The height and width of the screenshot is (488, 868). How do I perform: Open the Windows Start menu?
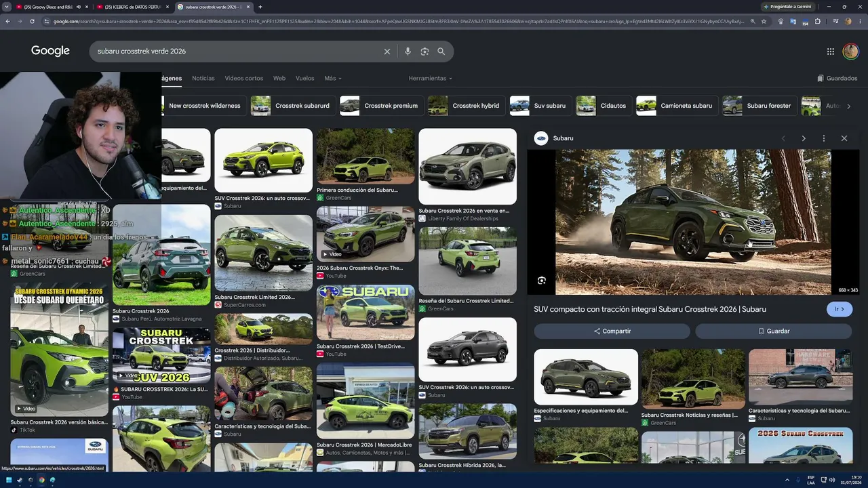coord(7,481)
